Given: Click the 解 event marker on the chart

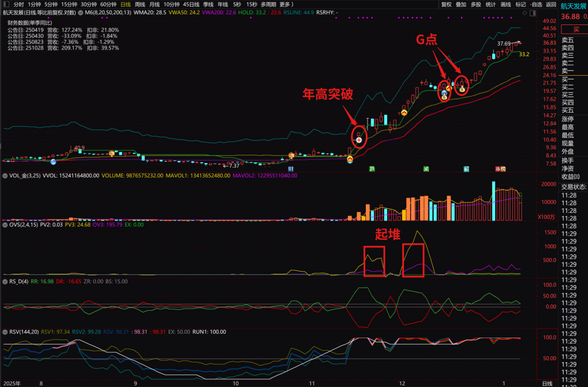Looking at the screenshot, I should point(466,169).
